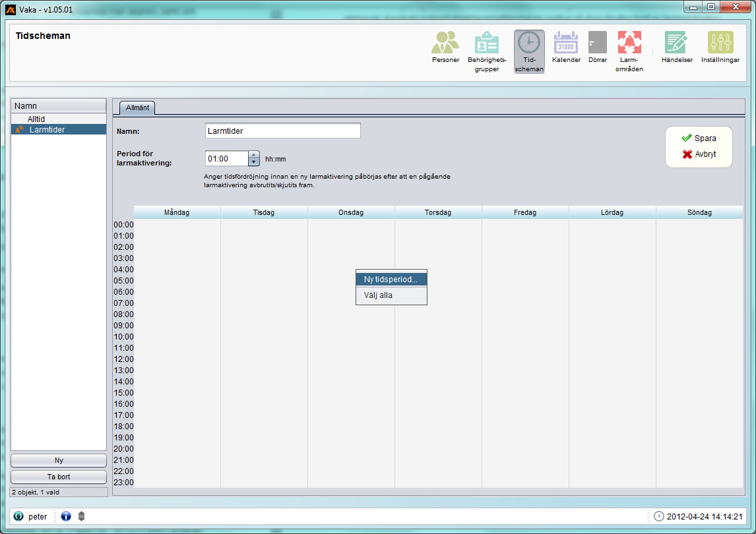Click the user icon beside peter
This screenshot has width=756, height=534.
18,516
